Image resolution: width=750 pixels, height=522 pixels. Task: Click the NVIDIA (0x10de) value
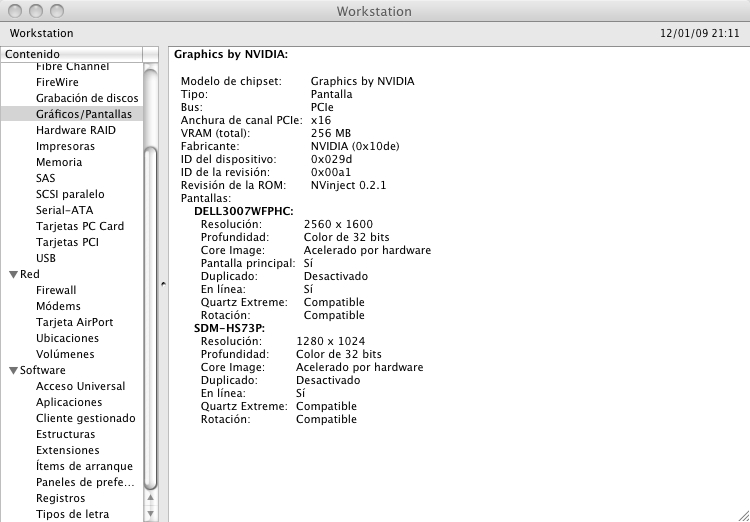click(x=355, y=146)
